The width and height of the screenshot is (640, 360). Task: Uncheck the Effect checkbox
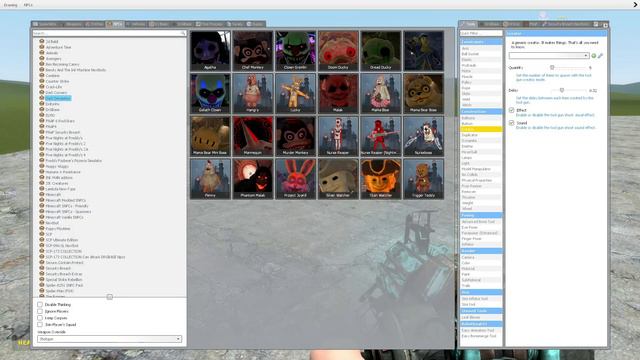(x=511, y=110)
